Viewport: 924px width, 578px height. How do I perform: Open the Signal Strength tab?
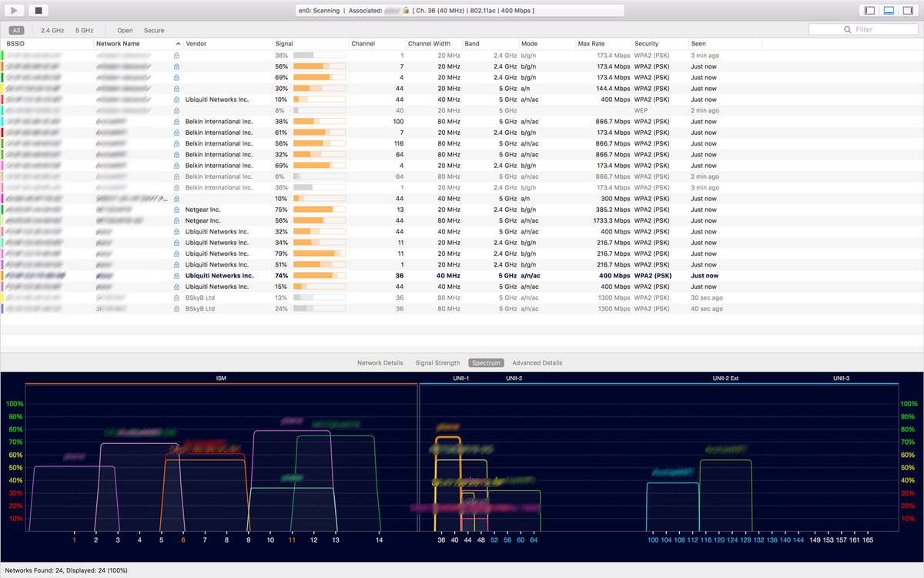pos(437,363)
